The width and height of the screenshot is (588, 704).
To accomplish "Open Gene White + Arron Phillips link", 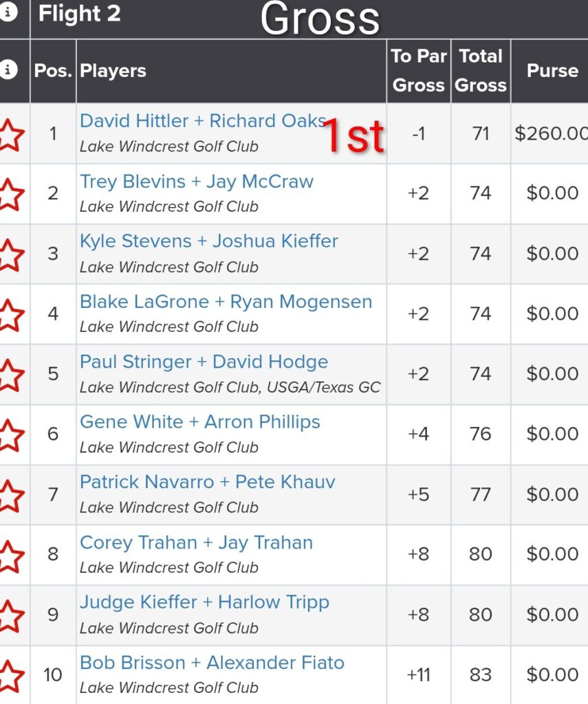I will 200,422.
